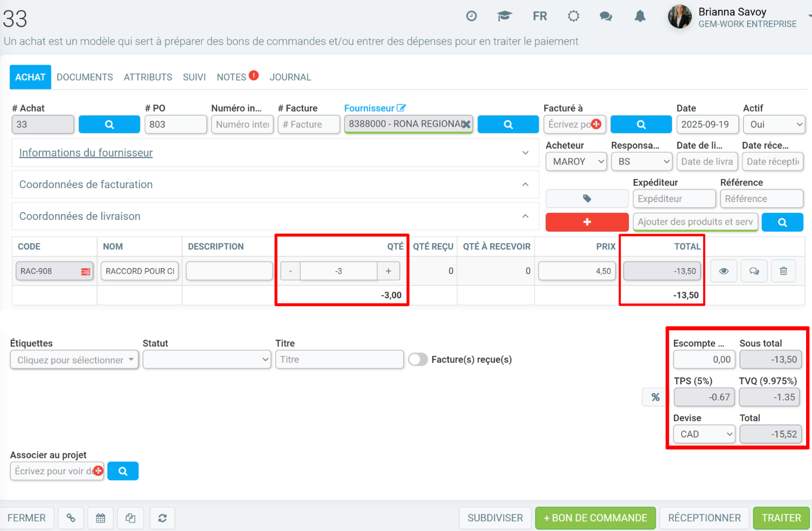Switch to the DOCUMENTS tab
Viewport: 812px width, 531px height.
(x=85, y=77)
